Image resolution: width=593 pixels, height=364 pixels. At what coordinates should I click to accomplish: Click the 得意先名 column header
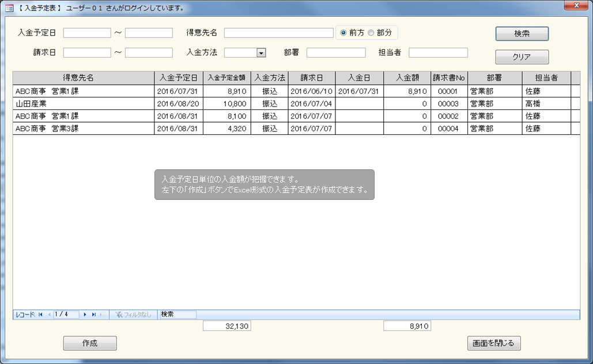(84, 78)
